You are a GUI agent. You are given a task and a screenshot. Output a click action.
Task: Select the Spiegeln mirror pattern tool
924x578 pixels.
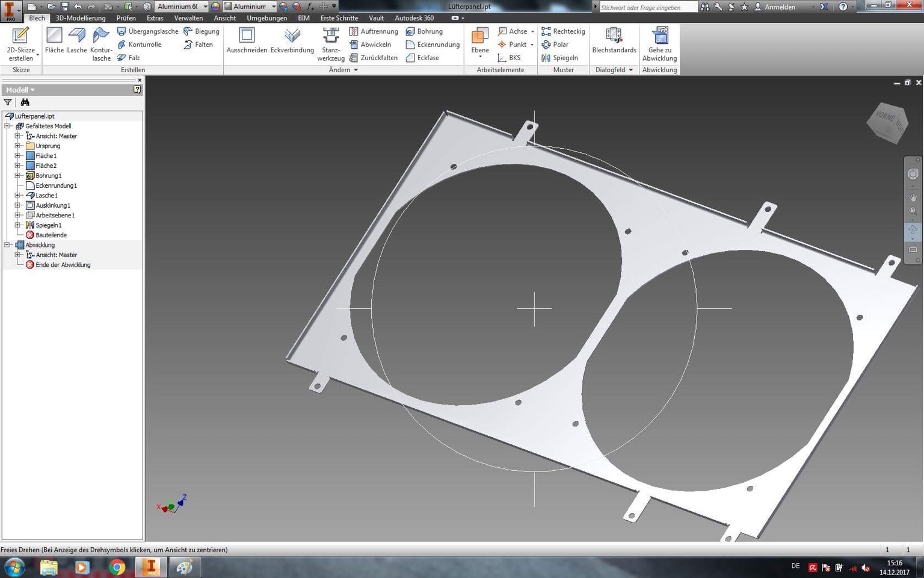click(x=559, y=58)
